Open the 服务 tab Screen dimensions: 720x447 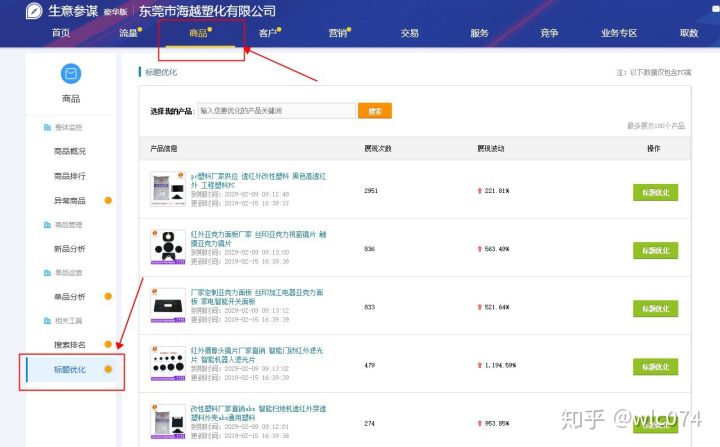[479, 33]
